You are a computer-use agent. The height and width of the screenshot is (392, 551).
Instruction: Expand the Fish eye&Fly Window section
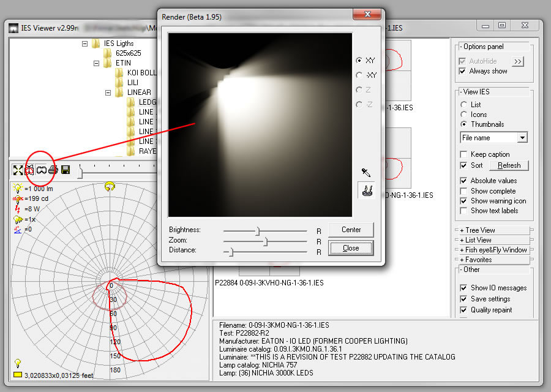493,250
